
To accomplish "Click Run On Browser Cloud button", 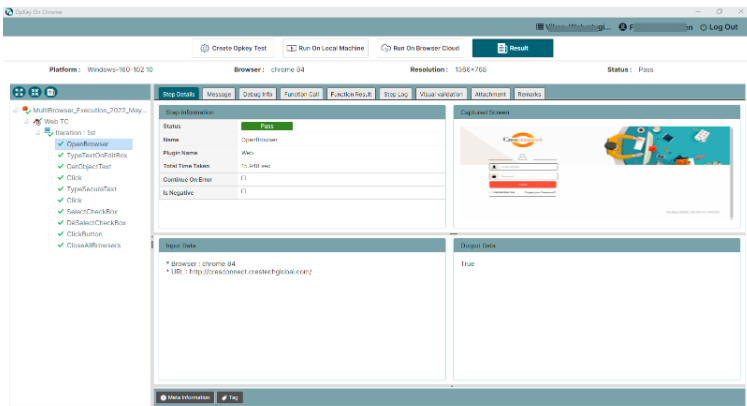I will [420, 48].
